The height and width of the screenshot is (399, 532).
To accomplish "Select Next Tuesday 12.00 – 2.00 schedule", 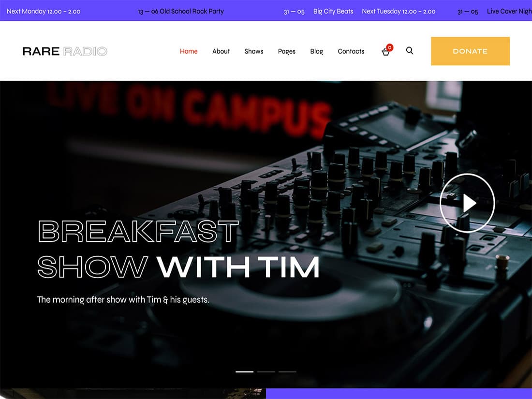I will [x=399, y=11].
